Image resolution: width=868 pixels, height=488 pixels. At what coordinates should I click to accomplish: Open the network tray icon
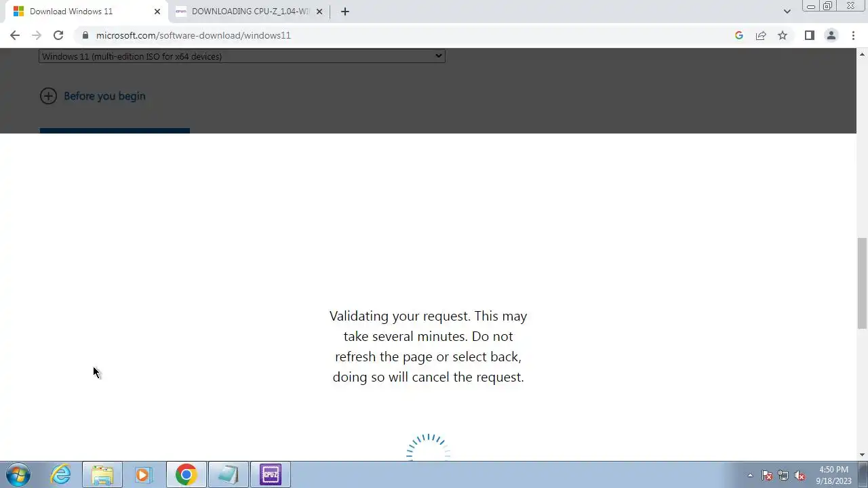[x=783, y=475]
